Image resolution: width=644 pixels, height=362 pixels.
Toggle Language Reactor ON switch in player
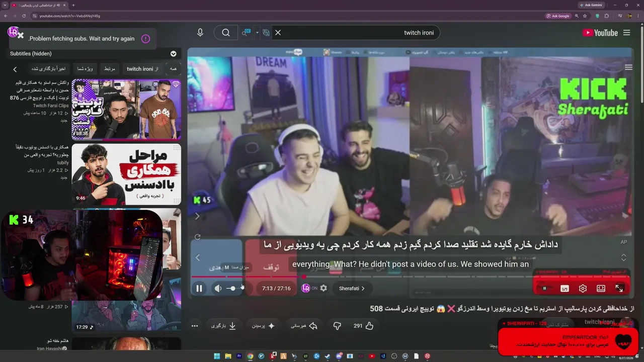point(310,289)
